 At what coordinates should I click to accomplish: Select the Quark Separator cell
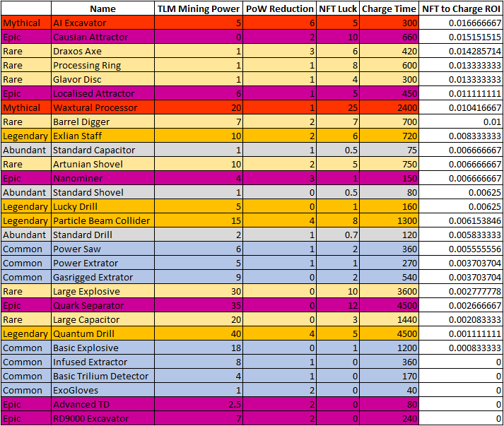102,305
